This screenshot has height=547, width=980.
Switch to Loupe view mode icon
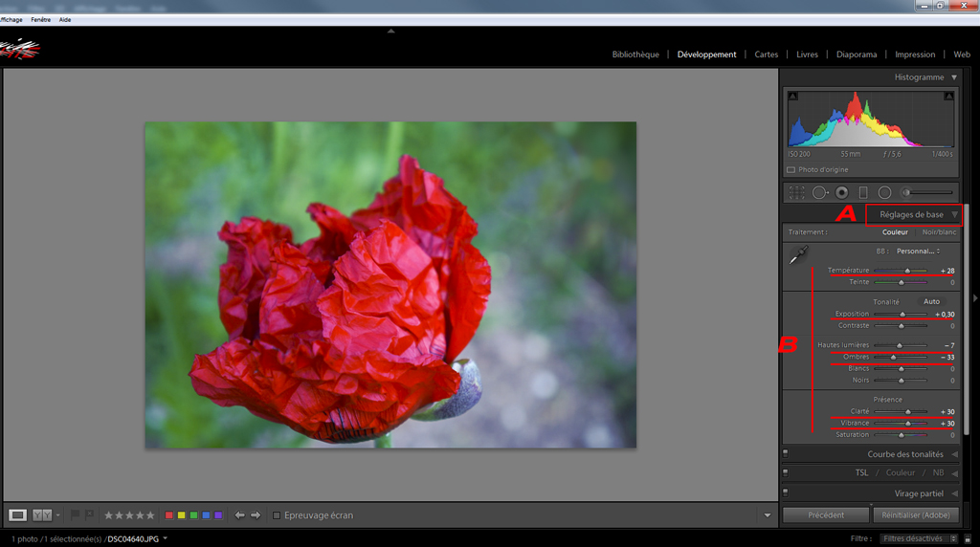click(x=17, y=515)
